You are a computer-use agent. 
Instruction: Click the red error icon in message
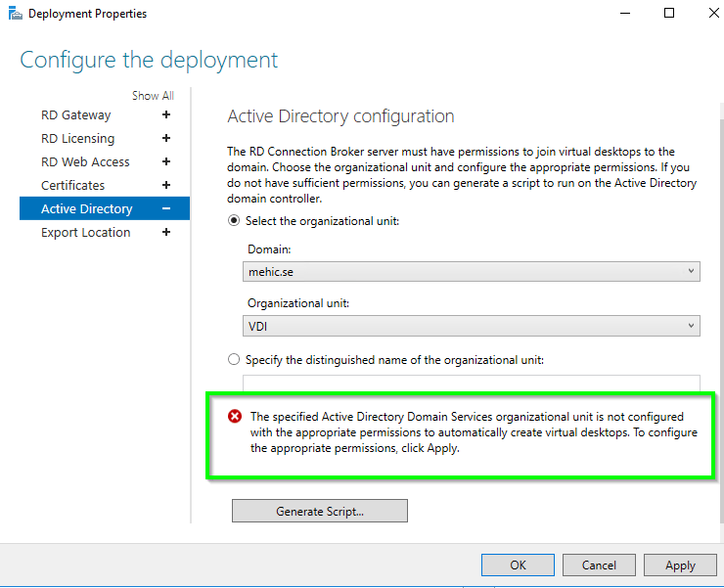pyautogui.click(x=235, y=417)
